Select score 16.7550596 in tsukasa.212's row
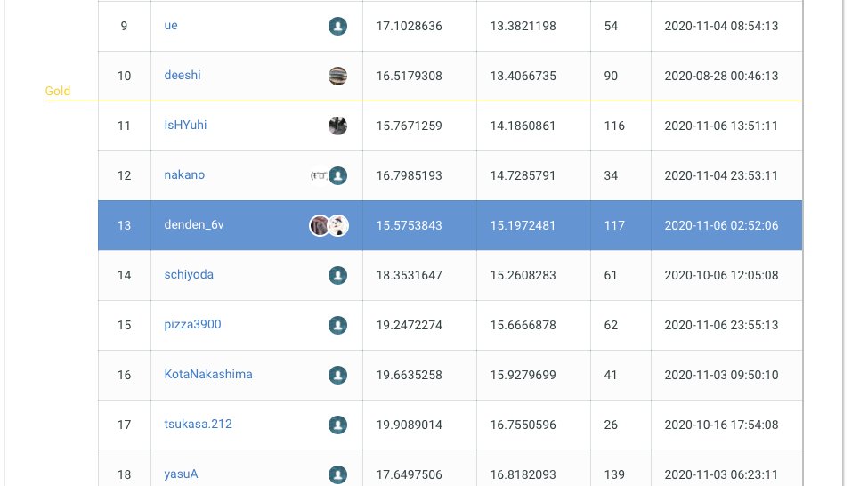The width and height of the screenshot is (868, 486). (x=523, y=425)
